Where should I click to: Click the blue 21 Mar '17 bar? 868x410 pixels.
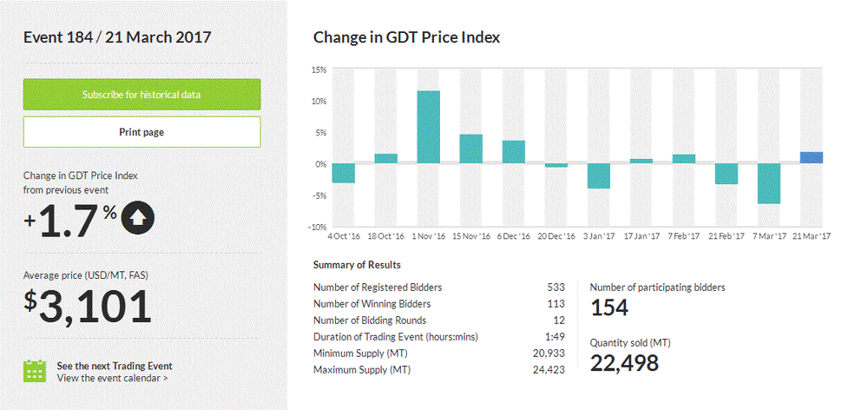[x=811, y=157]
